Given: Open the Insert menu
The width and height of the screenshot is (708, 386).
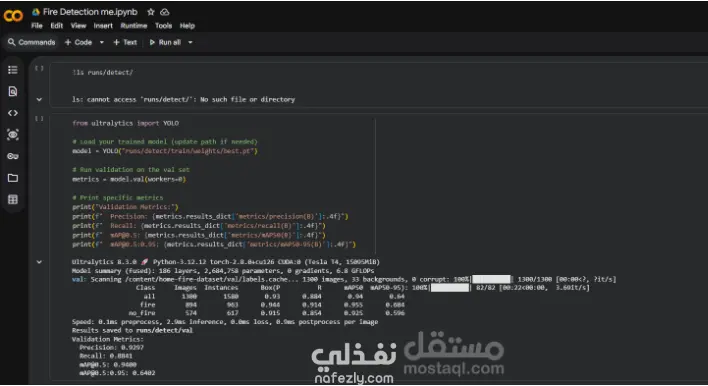Looking at the screenshot, I should tap(103, 26).
